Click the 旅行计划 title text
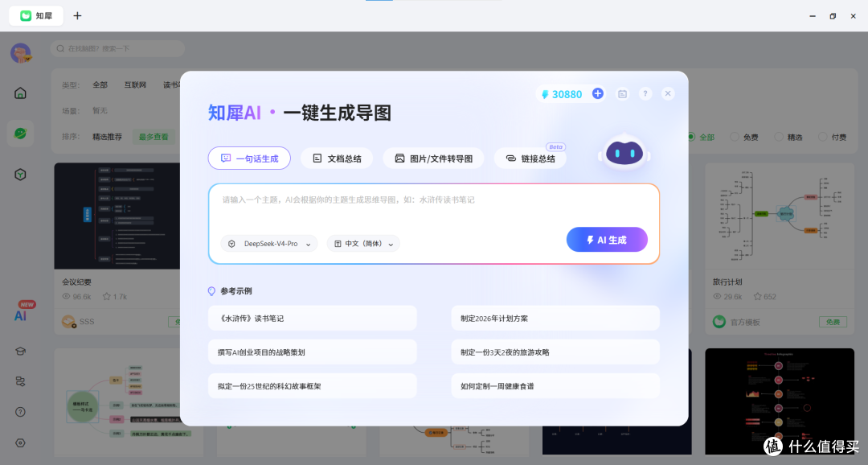Image resolution: width=868 pixels, height=465 pixels. pos(727,282)
